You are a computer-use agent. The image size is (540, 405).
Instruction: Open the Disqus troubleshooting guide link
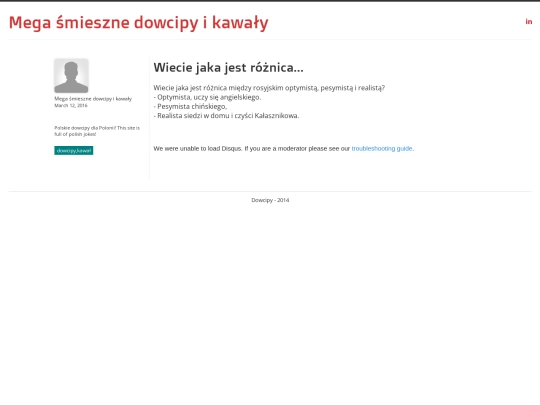click(x=382, y=148)
